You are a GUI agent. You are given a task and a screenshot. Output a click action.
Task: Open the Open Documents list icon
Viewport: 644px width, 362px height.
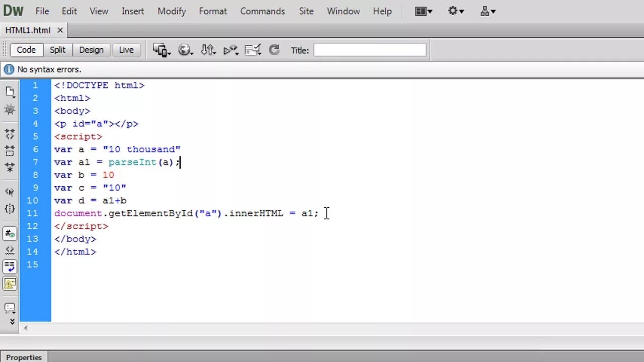(10, 92)
